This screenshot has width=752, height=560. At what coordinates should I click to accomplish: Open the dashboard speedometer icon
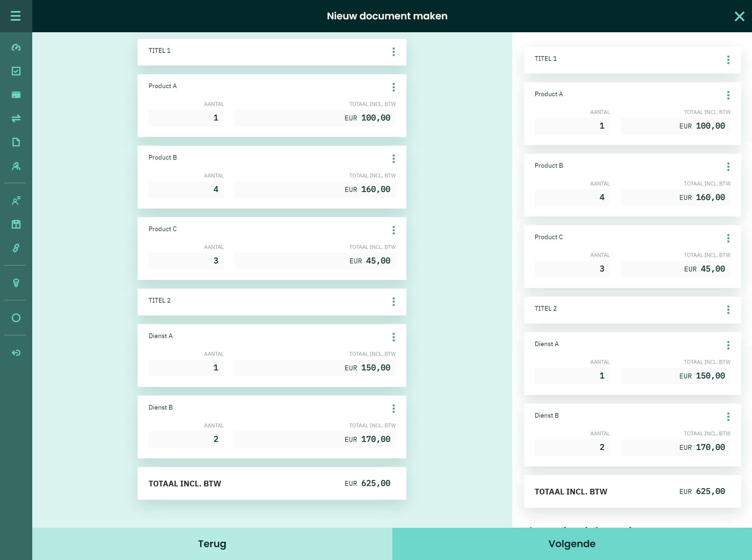pyautogui.click(x=16, y=48)
